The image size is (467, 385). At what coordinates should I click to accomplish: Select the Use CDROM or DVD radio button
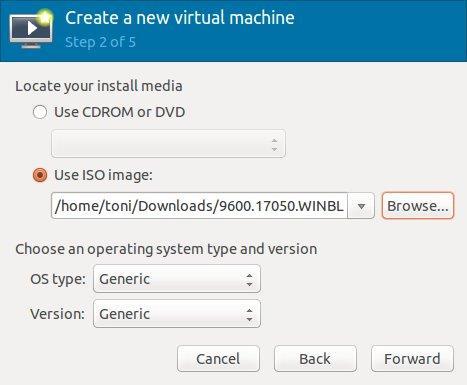40,112
